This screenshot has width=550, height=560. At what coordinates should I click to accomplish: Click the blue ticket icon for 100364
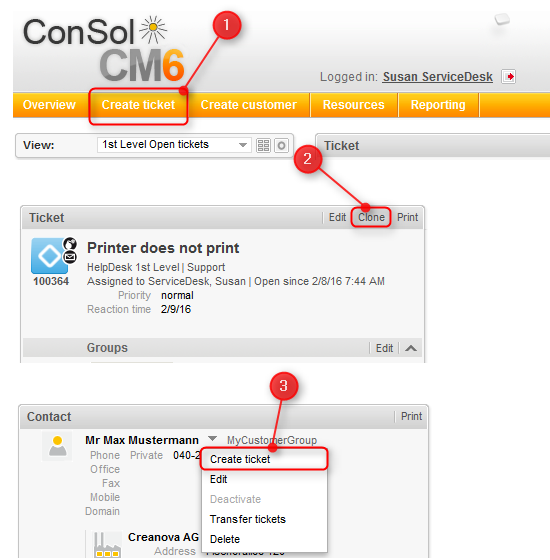(49, 256)
